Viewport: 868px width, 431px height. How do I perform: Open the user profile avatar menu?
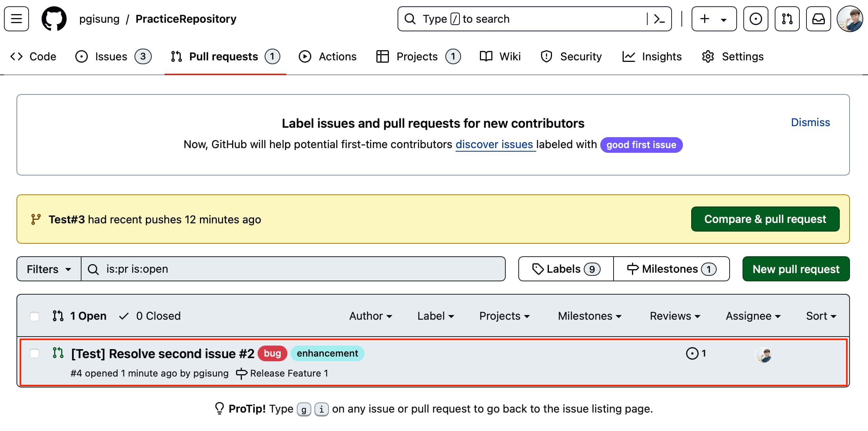(x=850, y=19)
